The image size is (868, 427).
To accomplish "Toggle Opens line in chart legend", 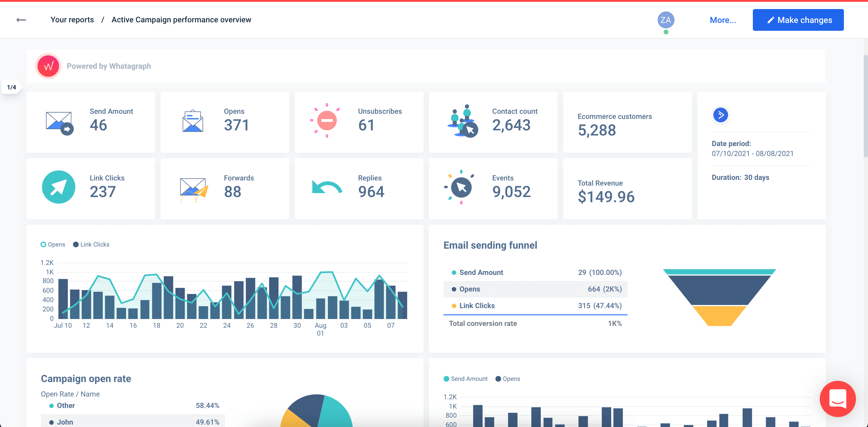I will tap(52, 244).
